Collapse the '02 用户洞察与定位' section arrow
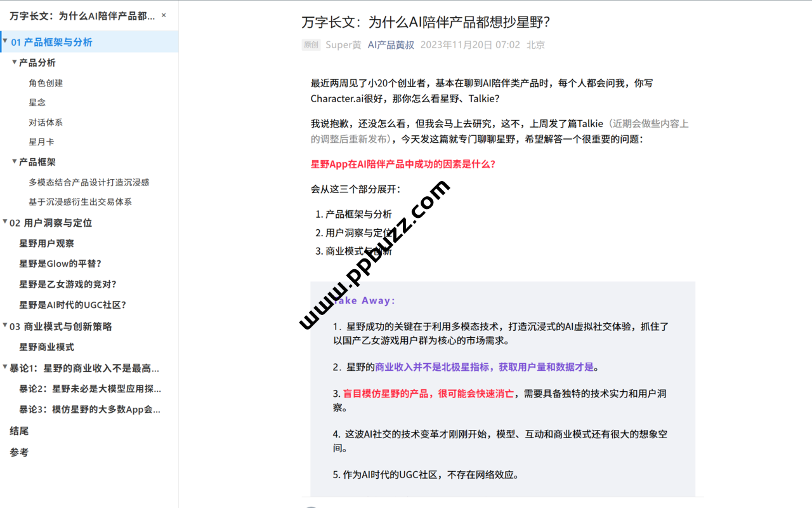The image size is (812, 508). click(5, 222)
